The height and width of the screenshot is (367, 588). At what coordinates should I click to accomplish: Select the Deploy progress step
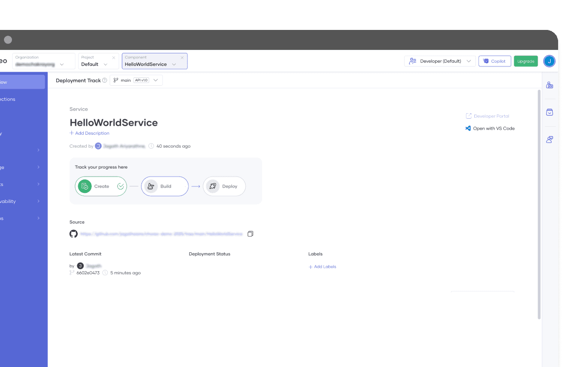click(x=224, y=186)
